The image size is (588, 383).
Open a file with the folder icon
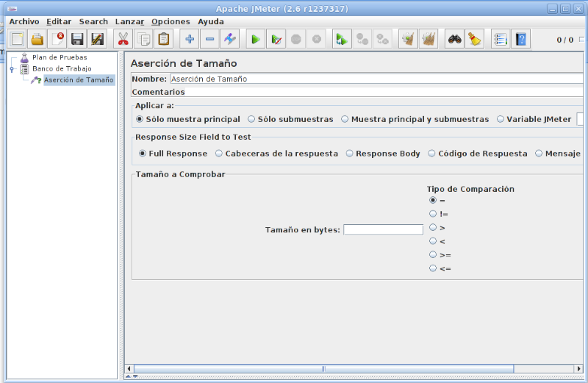click(37, 39)
